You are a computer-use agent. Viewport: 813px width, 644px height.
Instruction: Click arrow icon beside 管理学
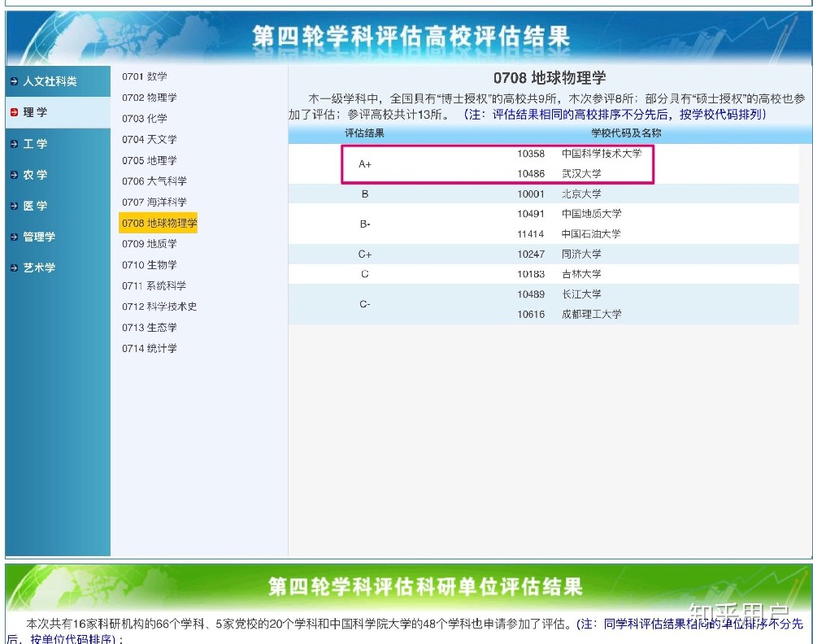14,237
